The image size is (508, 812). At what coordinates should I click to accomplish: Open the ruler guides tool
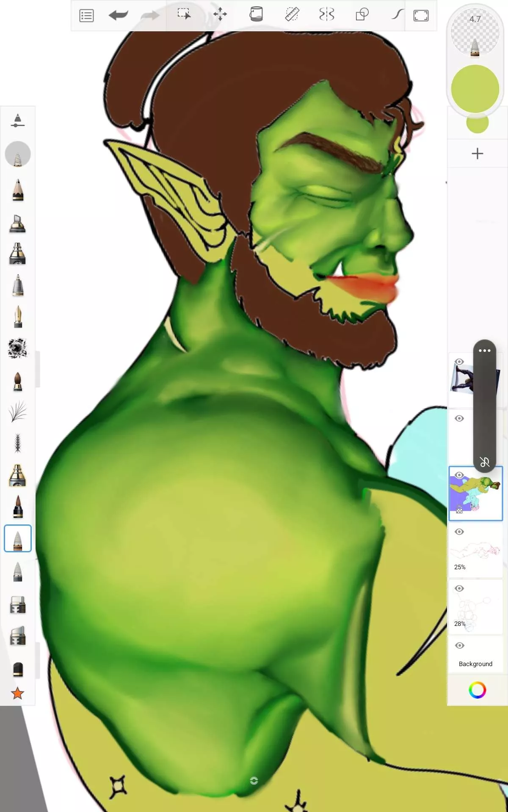click(292, 14)
